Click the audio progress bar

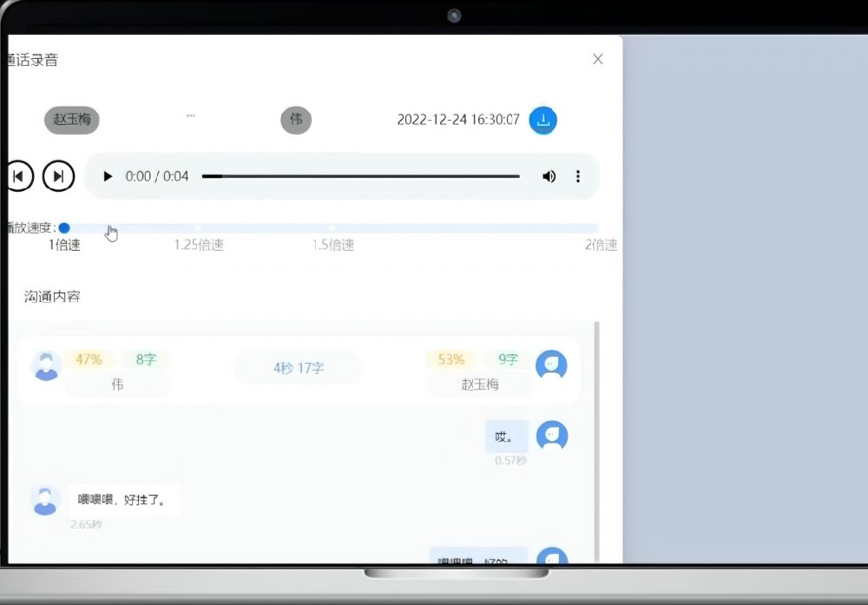[361, 176]
